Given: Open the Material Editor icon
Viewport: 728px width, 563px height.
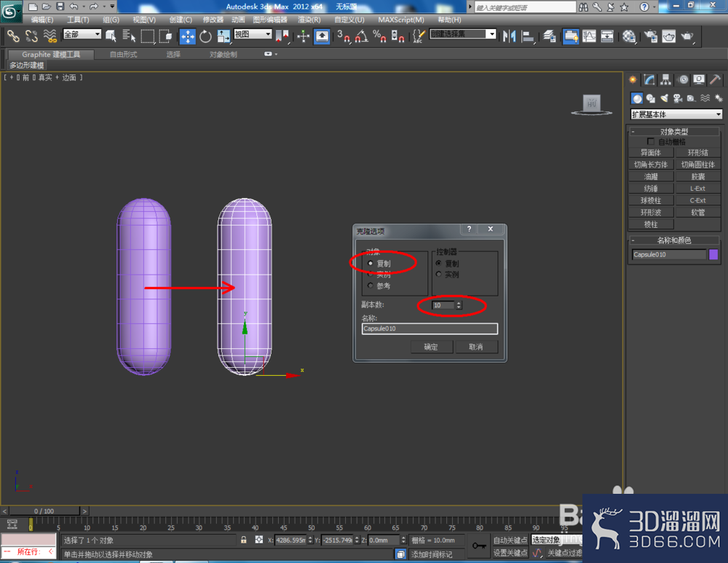Looking at the screenshot, I should tap(629, 36).
